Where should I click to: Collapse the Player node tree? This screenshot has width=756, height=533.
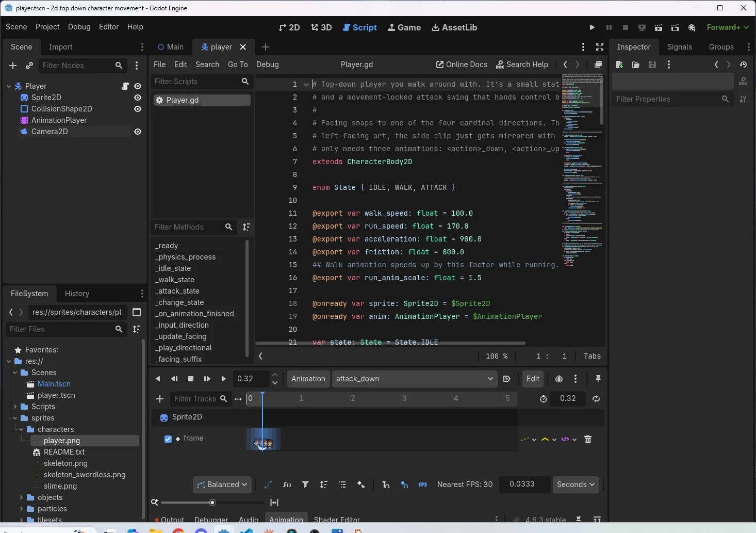(x=9, y=86)
